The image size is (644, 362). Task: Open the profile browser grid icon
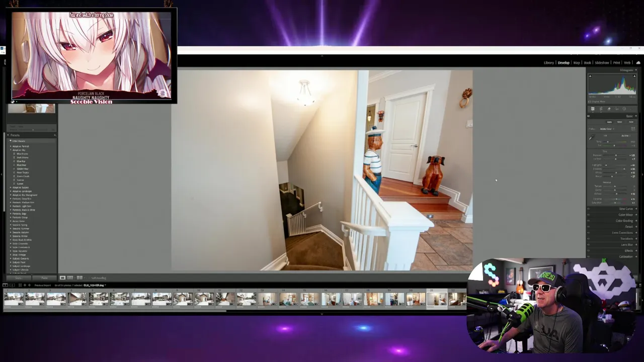[x=633, y=129]
